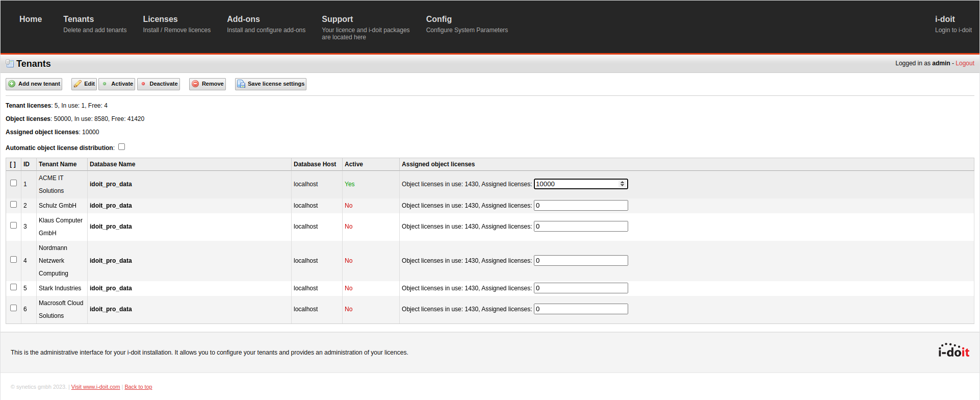Viewport: 980px width, 400px height.
Task: Click Schulz GmbH assigned licenses field
Action: pos(580,206)
